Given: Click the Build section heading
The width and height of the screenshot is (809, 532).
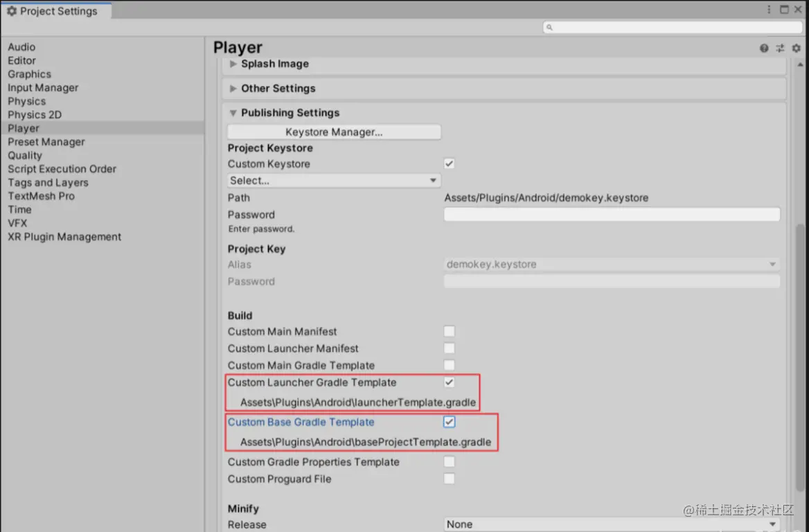Looking at the screenshot, I should (240, 316).
